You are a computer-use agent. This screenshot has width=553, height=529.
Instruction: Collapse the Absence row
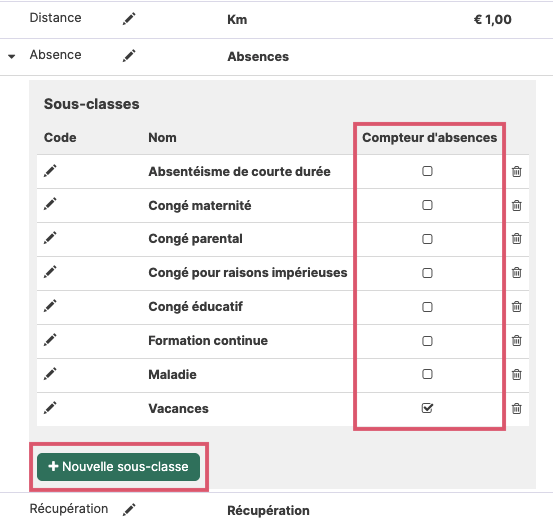pyautogui.click(x=12, y=56)
